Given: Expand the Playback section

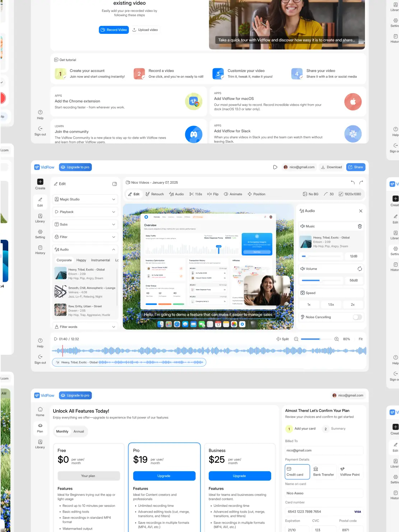Looking at the screenshot, I should click(x=85, y=212).
